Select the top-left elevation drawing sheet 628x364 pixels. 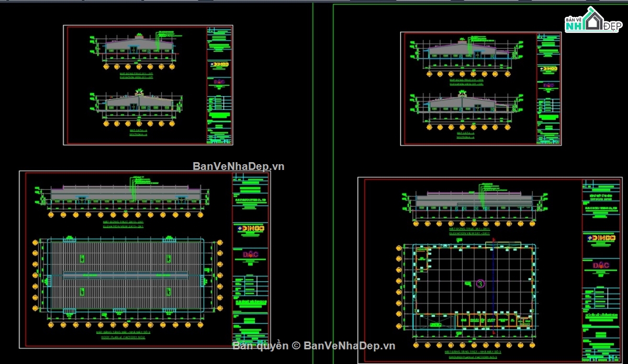tap(148, 85)
